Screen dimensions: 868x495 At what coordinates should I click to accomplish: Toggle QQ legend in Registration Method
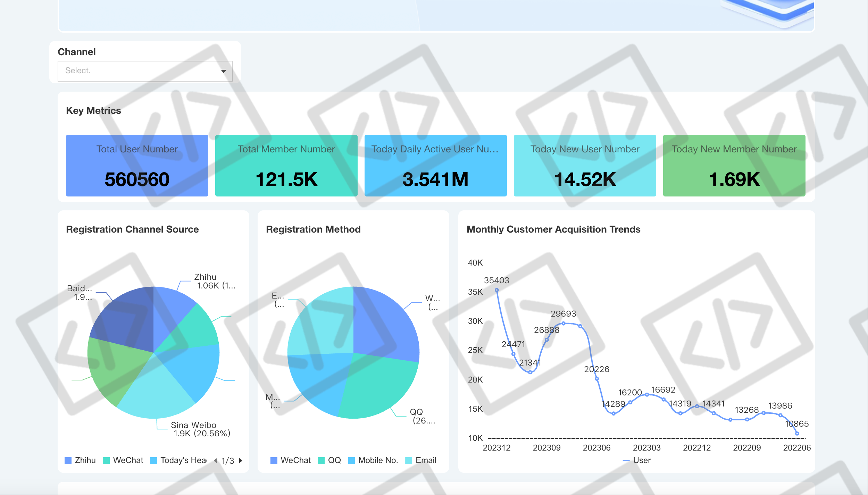pos(329,460)
